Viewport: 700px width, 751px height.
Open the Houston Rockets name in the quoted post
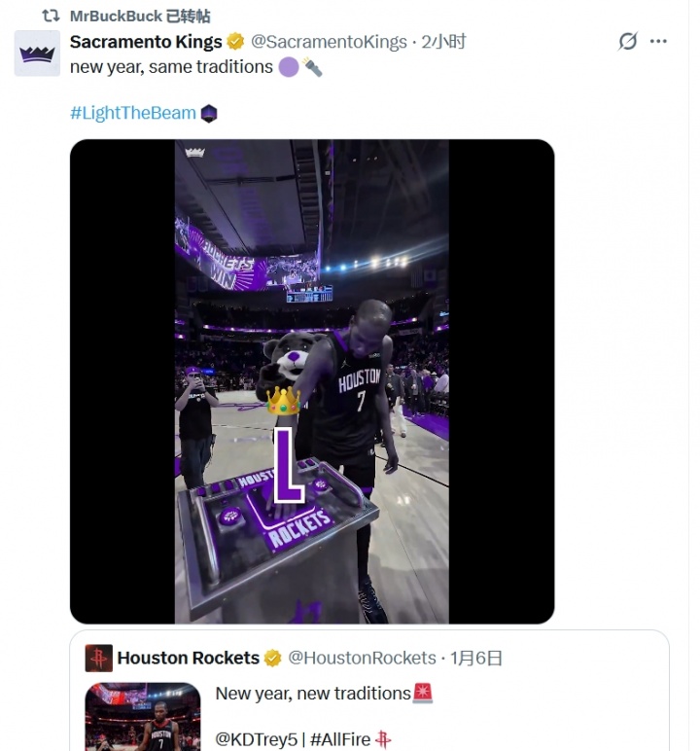(x=188, y=659)
